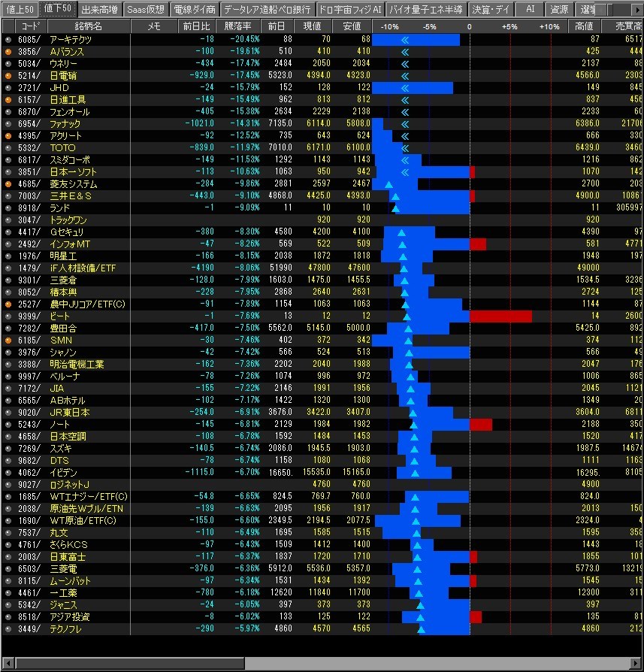Image resolution: width=644 pixels, height=672 pixels.
Task: Click the triangle price marker in テクノフレ row
Action: click(421, 630)
